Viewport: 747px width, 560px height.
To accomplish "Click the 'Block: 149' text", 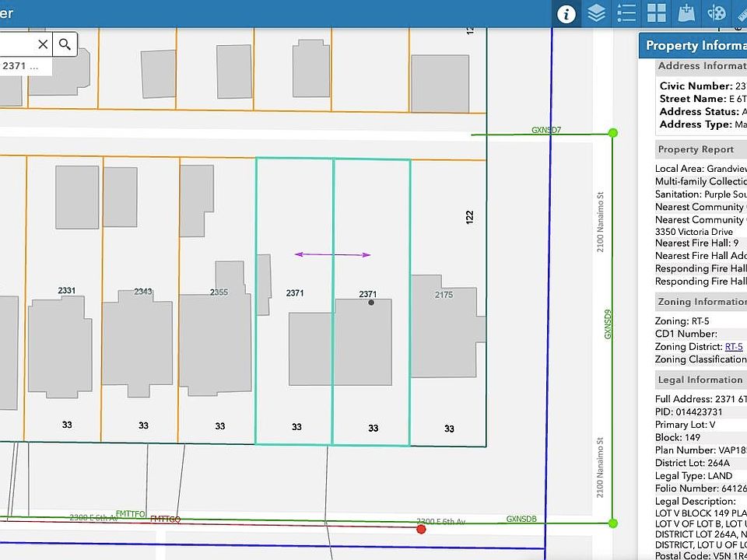I will tap(678, 437).
